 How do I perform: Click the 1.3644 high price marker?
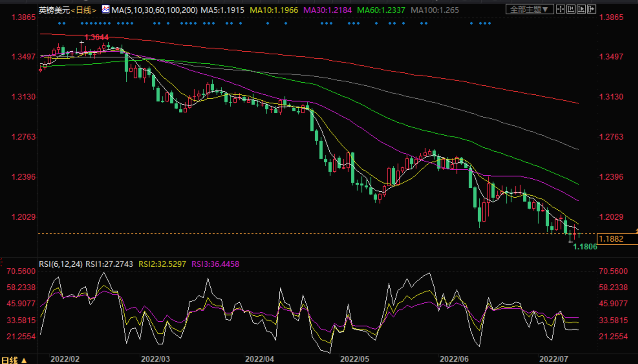point(97,37)
